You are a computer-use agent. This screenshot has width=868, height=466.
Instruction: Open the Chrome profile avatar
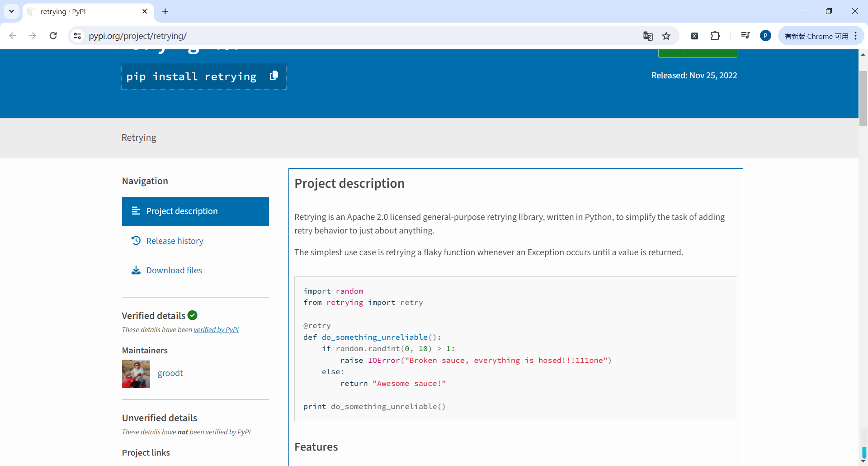pos(765,36)
